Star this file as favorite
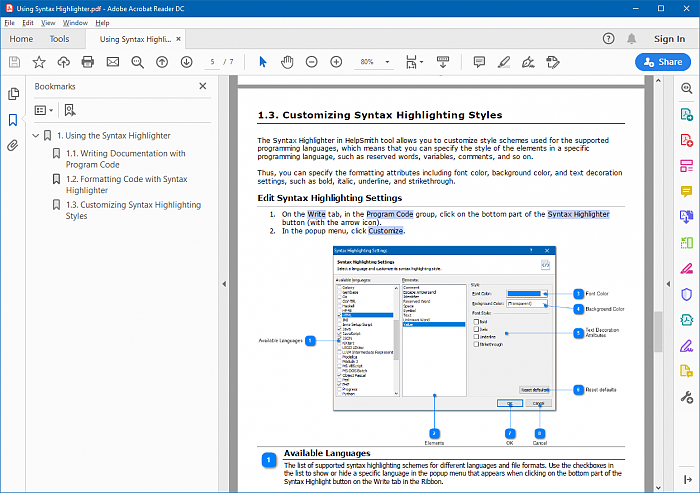The width and height of the screenshot is (700, 493). [x=38, y=62]
